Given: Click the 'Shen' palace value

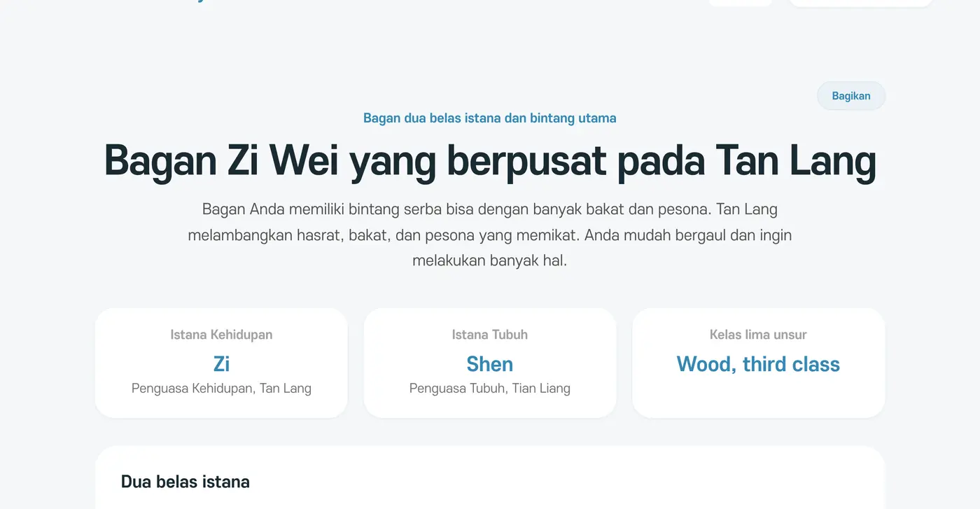Looking at the screenshot, I should click(x=490, y=364).
